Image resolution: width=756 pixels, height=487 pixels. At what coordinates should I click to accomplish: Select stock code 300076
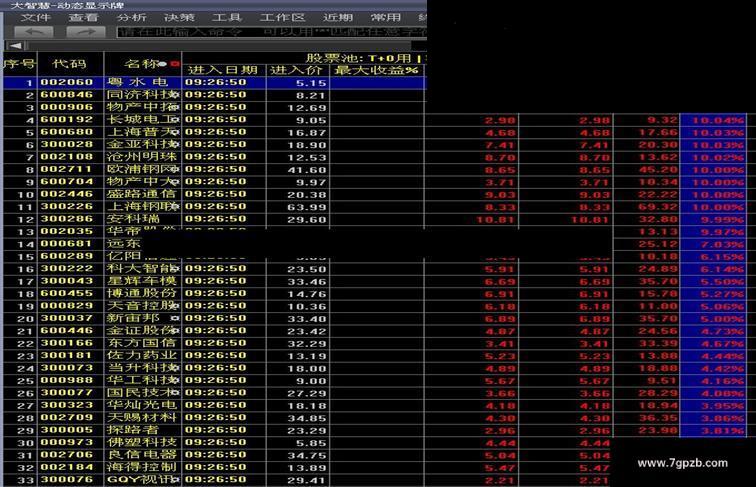coord(67,479)
